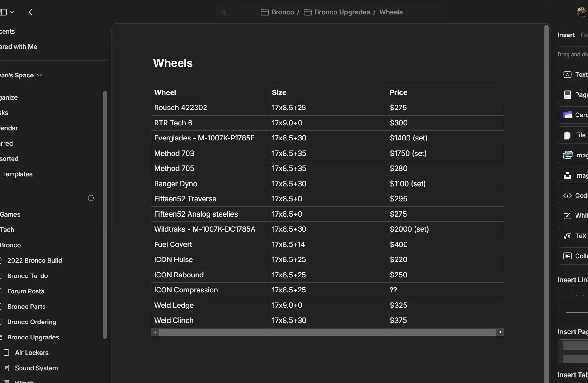Open sidebar layout dropdown chevron
The width and height of the screenshot is (588, 383).
click(x=12, y=12)
